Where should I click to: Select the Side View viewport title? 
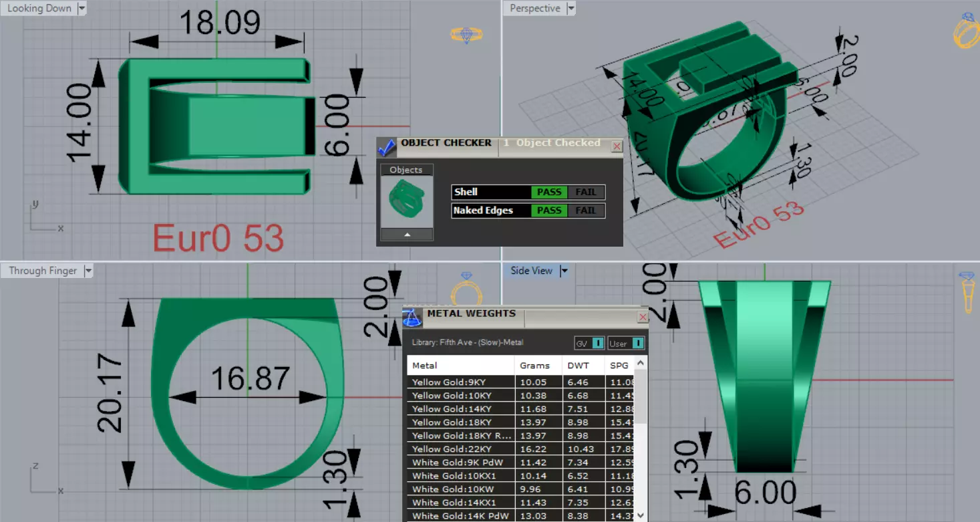click(532, 271)
